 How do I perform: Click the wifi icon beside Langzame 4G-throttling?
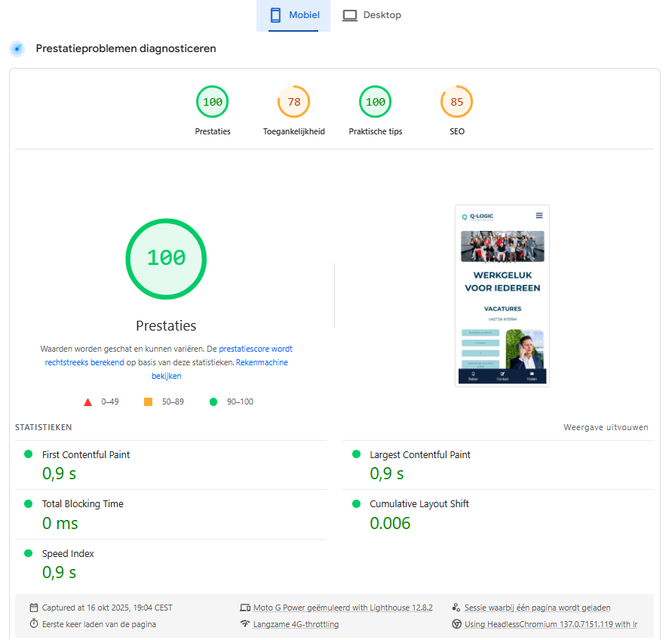244,624
